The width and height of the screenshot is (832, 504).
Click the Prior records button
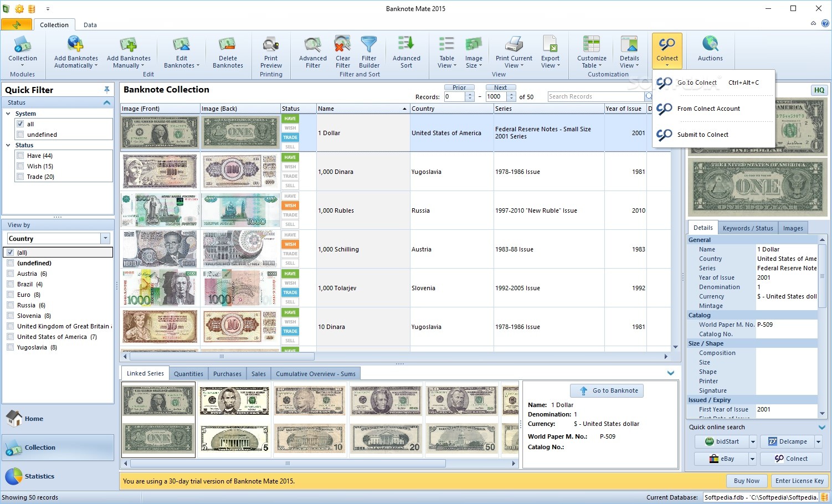pos(459,88)
